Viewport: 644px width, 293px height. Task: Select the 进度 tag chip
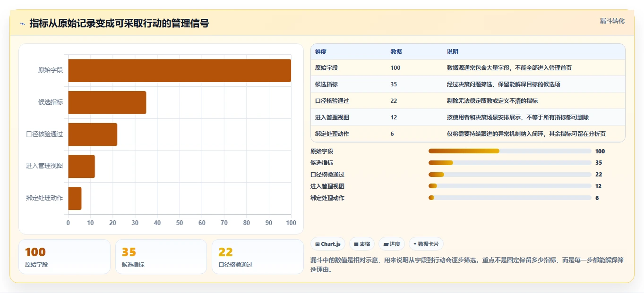click(x=392, y=244)
